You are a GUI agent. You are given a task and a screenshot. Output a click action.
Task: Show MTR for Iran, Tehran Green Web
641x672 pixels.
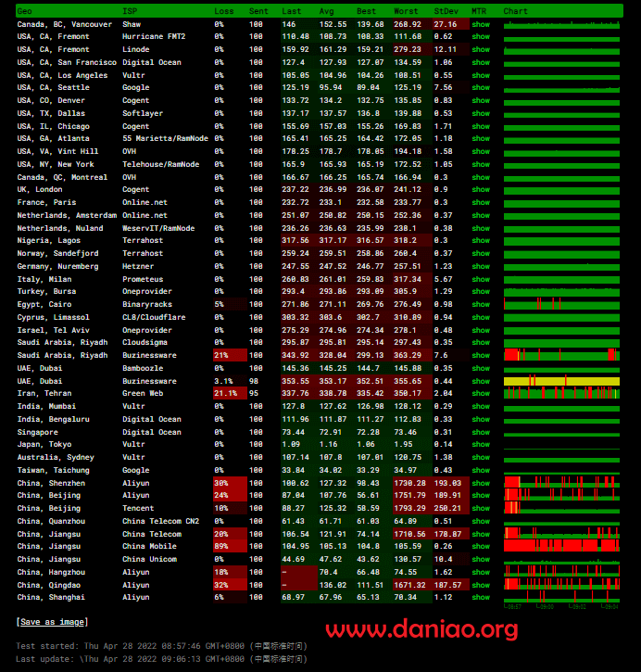point(481,393)
